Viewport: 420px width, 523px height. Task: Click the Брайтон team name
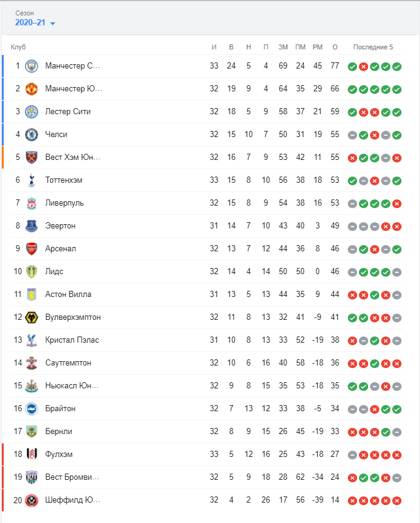pos(60,409)
